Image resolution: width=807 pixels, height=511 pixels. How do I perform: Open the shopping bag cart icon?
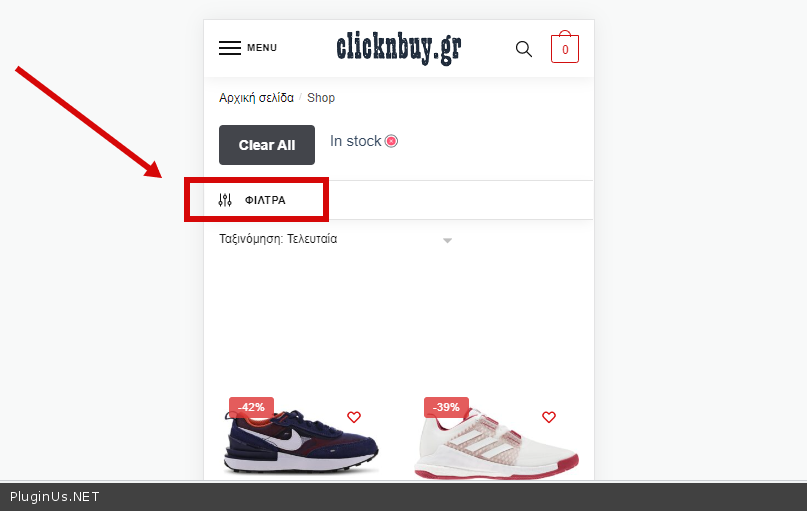pos(565,47)
